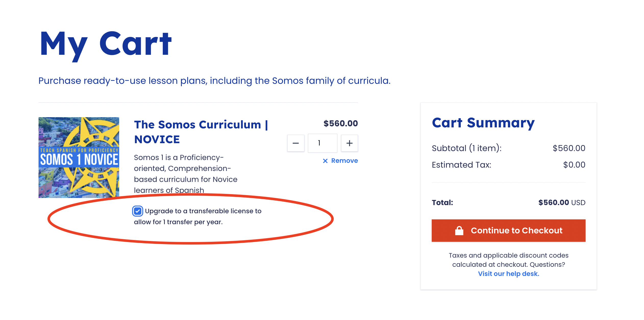Click the Somos 1 Novice product thumbnail
This screenshot has height=320, width=644.
79,157
